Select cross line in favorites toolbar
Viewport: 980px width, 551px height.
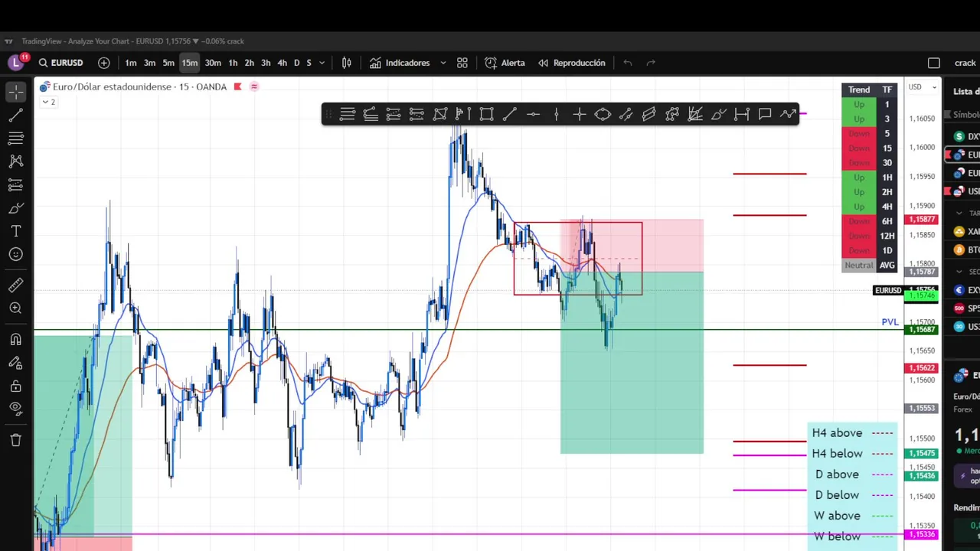(x=580, y=114)
